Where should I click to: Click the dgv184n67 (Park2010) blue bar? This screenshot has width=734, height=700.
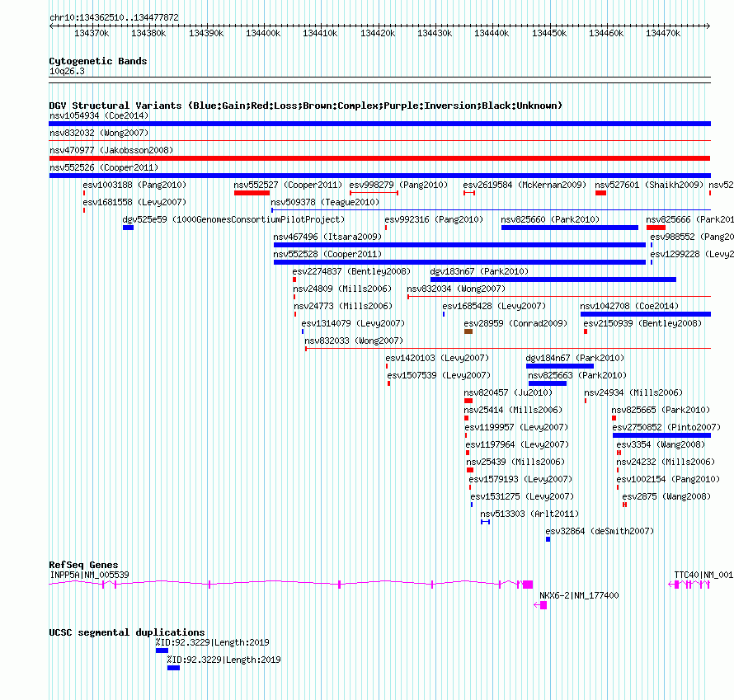click(560, 366)
